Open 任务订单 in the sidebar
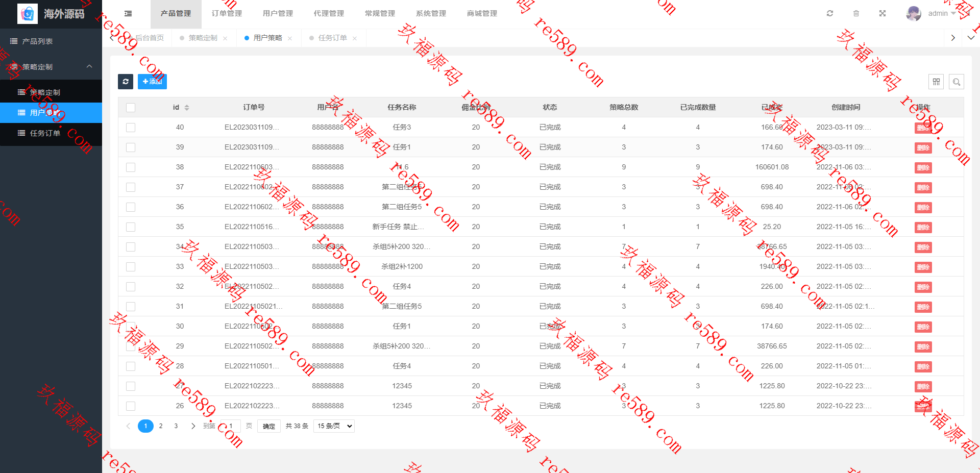Viewport: 980px width, 473px height. 51,133
